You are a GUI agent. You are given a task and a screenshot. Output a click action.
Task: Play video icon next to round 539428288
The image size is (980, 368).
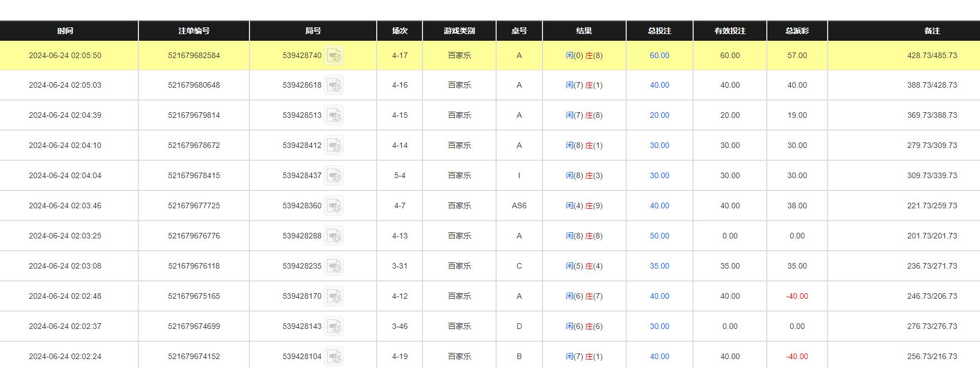334,236
